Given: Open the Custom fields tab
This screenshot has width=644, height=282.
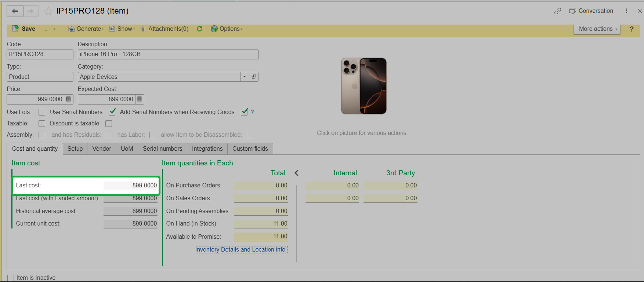Looking at the screenshot, I should (250, 149).
